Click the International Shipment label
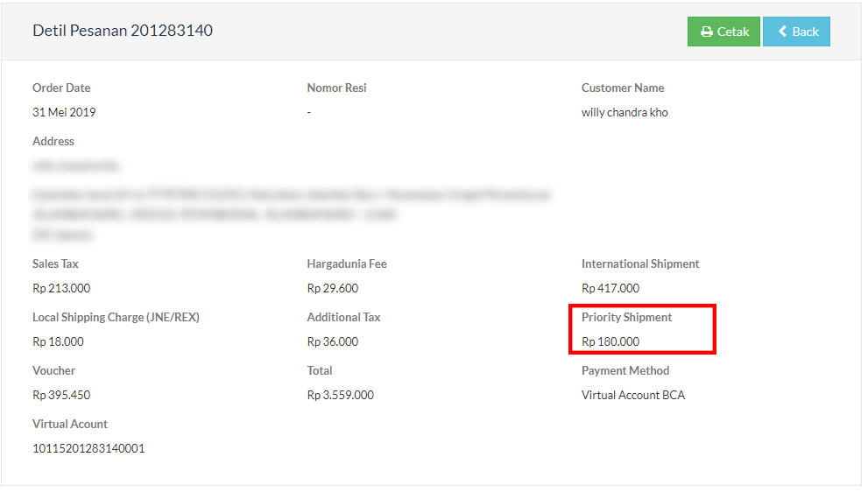The width and height of the screenshot is (868, 492). (640, 264)
